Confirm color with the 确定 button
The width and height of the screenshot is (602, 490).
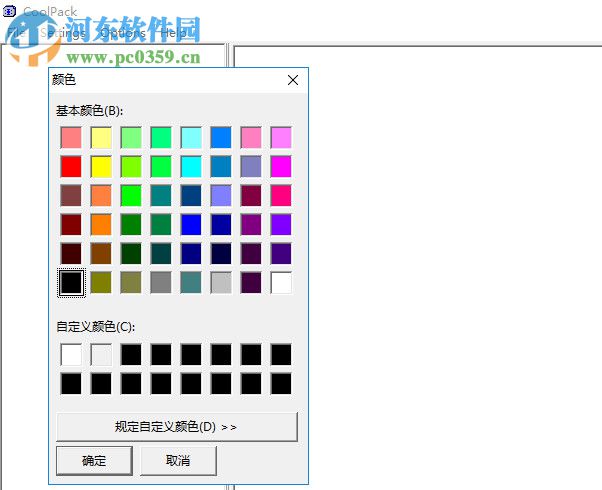[94, 460]
